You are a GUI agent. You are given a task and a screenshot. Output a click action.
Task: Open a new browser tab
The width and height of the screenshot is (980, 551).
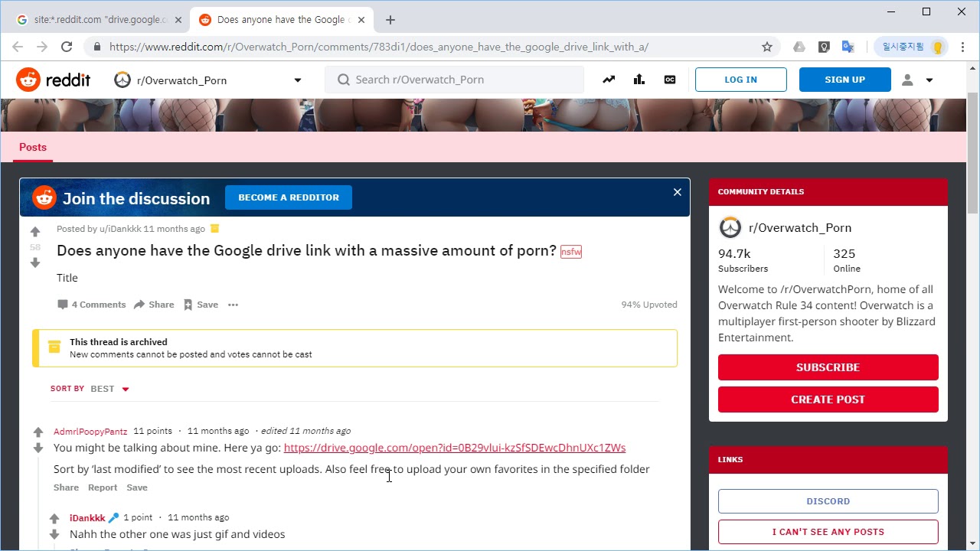click(x=390, y=20)
